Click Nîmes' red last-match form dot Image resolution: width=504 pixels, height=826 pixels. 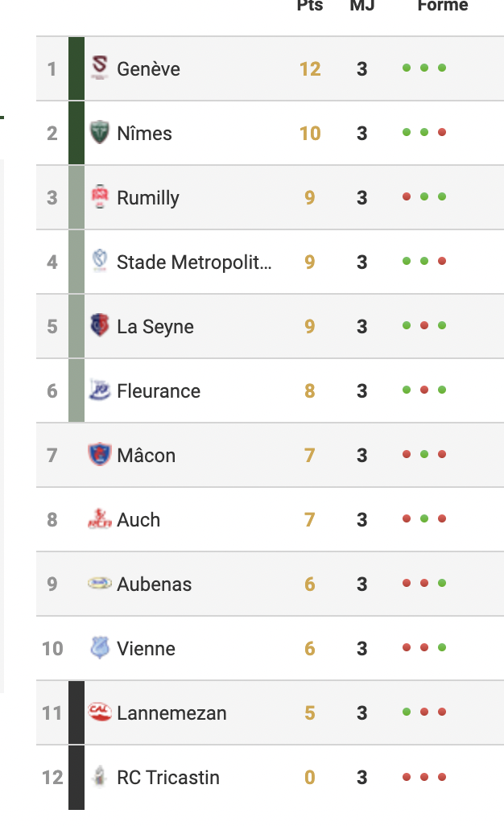pyautogui.click(x=442, y=132)
